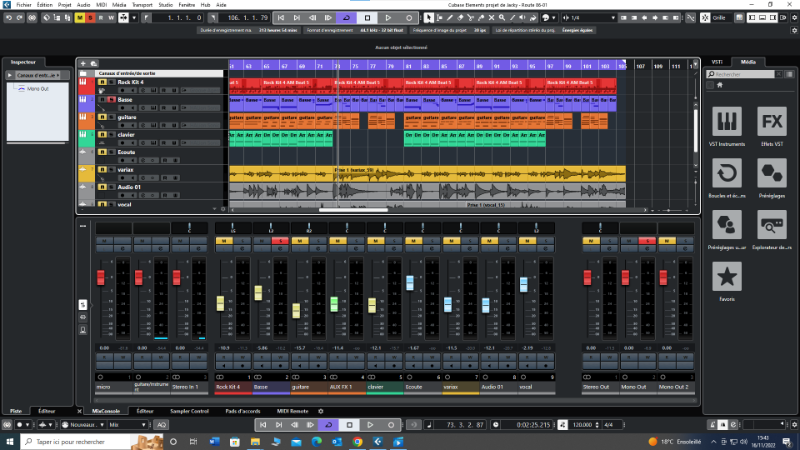Click the Windows Start button
The height and width of the screenshot is (450, 800).
(10, 442)
